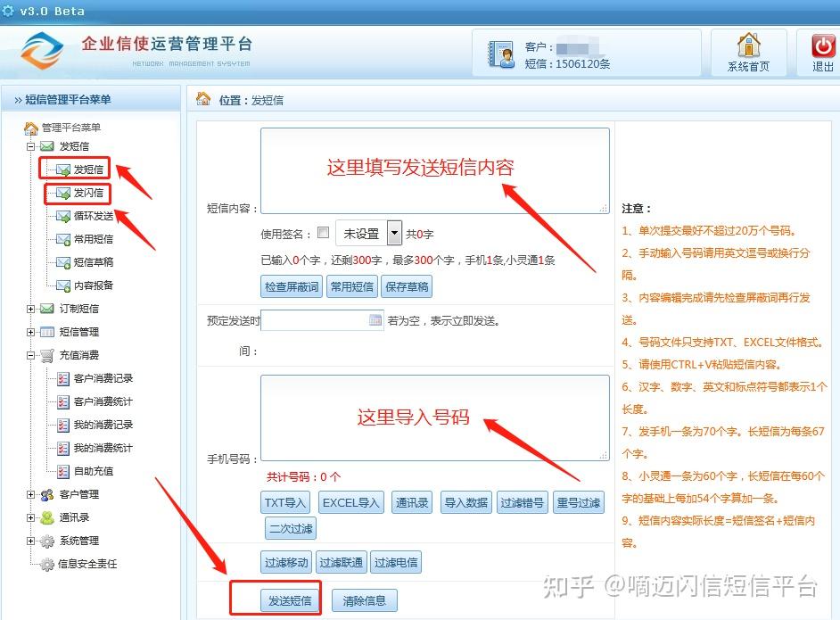
Task: Select 发闪信 in the sidebar
Action: tap(88, 193)
